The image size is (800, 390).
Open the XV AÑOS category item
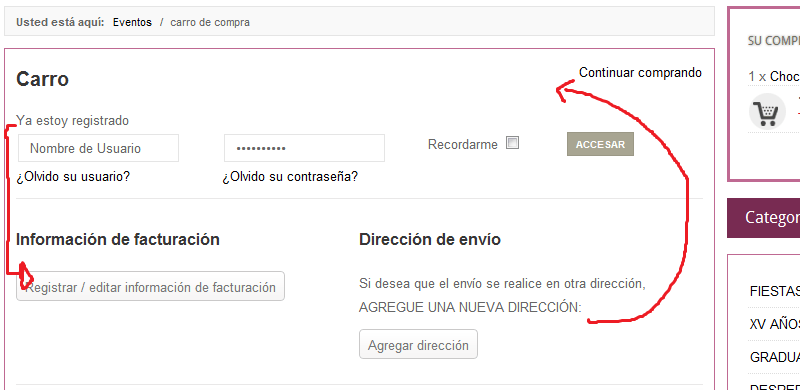coord(774,324)
